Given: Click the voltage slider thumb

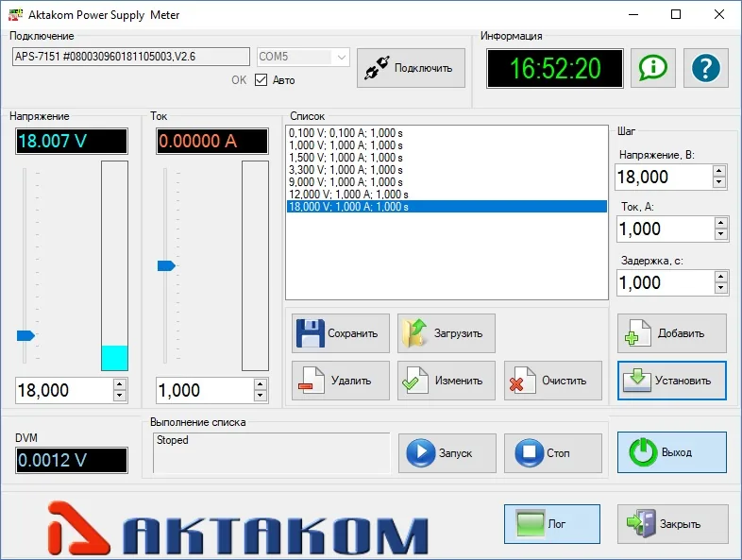Looking at the screenshot, I should (25, 335).
